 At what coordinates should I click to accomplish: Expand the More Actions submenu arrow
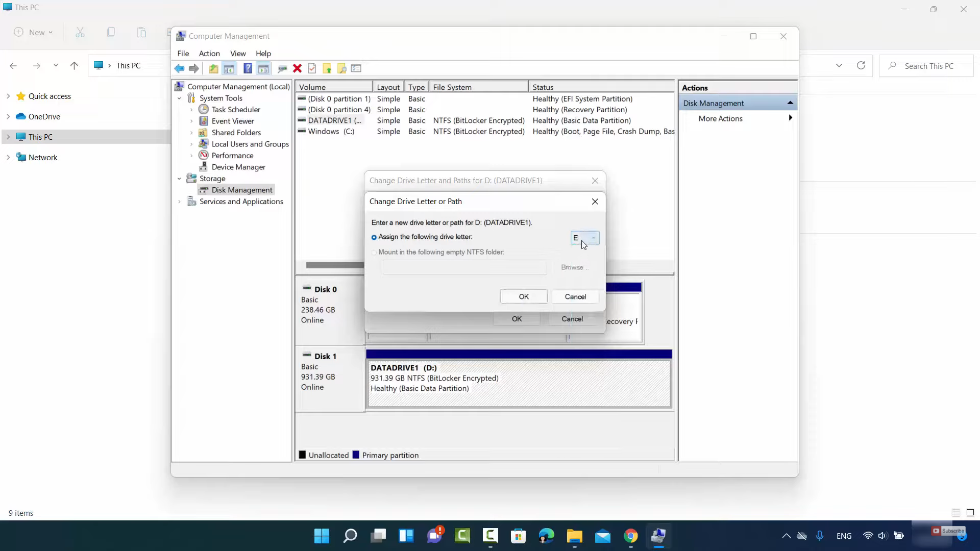tap(790, 118)
